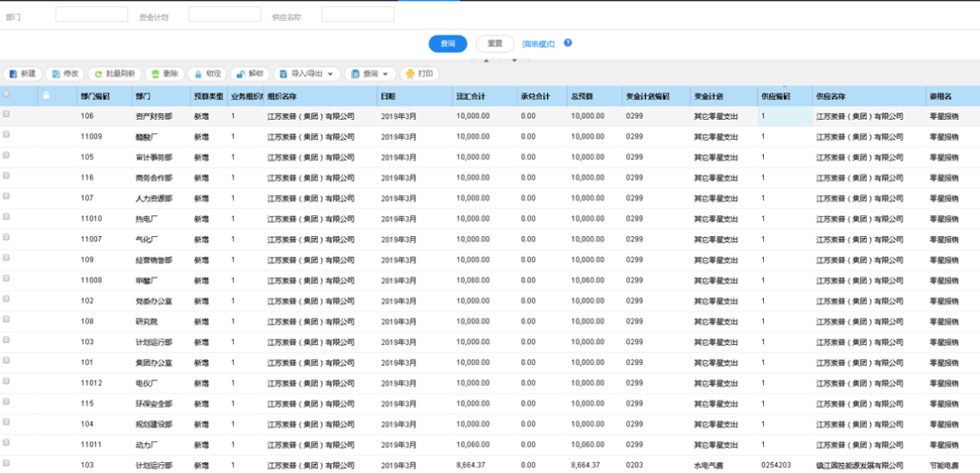Open the 查询 dropdown in the toolbar
This screenshot has height=473, width=980.
pyautogui.click(x=370, y=74)
